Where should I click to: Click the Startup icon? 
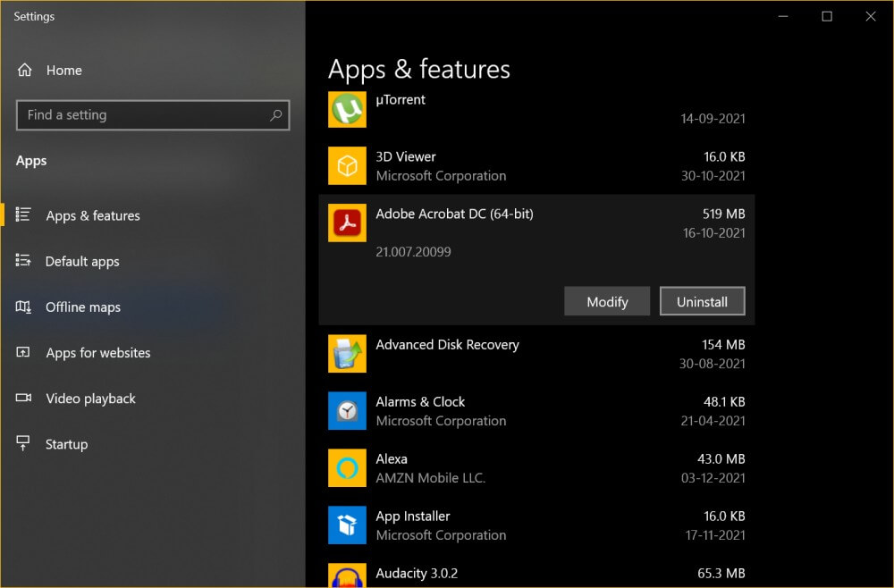pyautogui.click(x=23, y=443)
